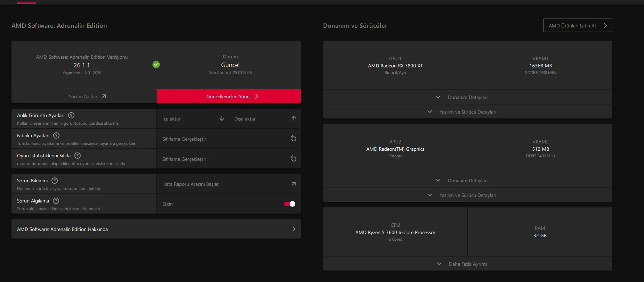Expand Donanım Detayları under APU2 Radeon Graphics
This screenshot has height=282, width=644.
tap(468, 181)
